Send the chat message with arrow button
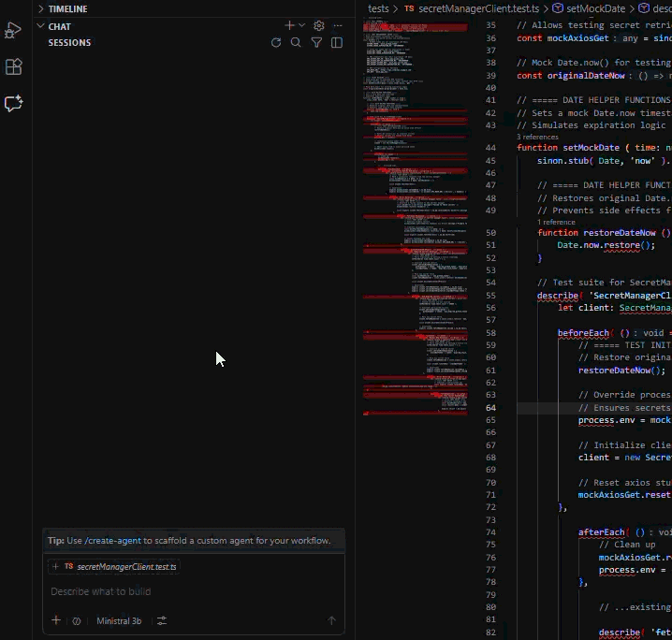Screen dimensions: 672x640 (331, 620)
